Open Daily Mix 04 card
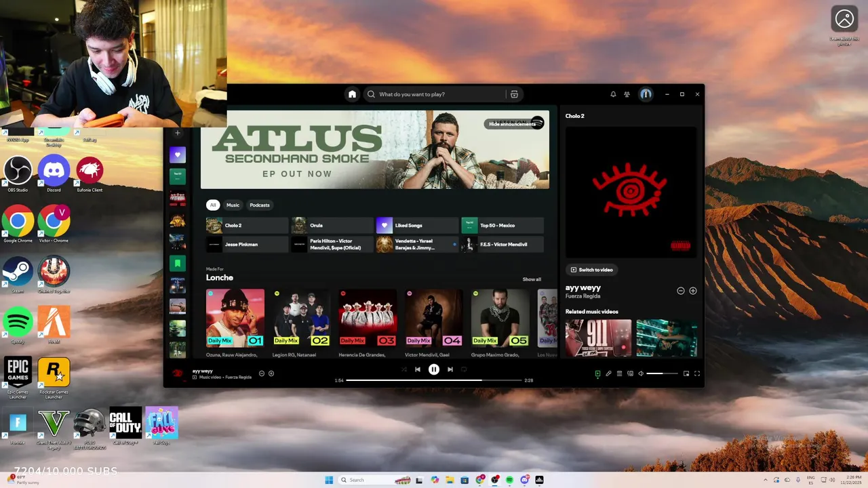The width and height of the screenshot is (868, 488). 434,323
